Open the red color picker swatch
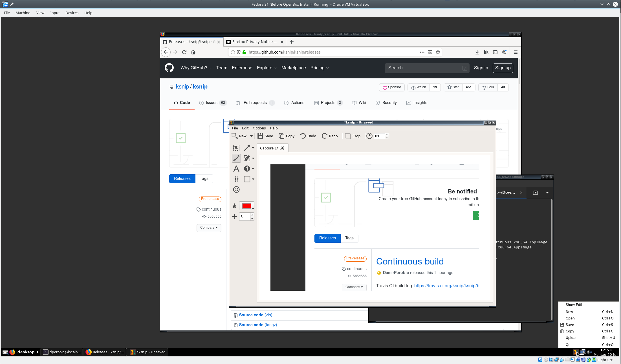The image size is (621, 364). [246, 206]
